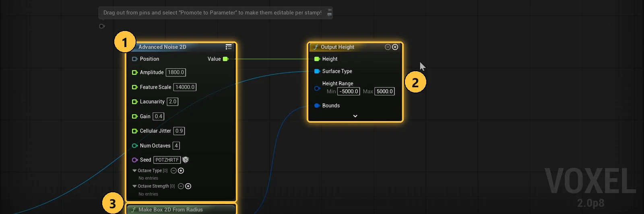Viewport: 644px width, 214px height.
Task: Select the Output Height node title
Action: coord(337,47)
